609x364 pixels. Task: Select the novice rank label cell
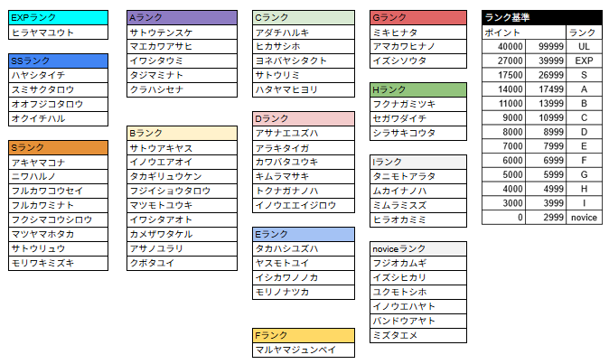point(584,218)
